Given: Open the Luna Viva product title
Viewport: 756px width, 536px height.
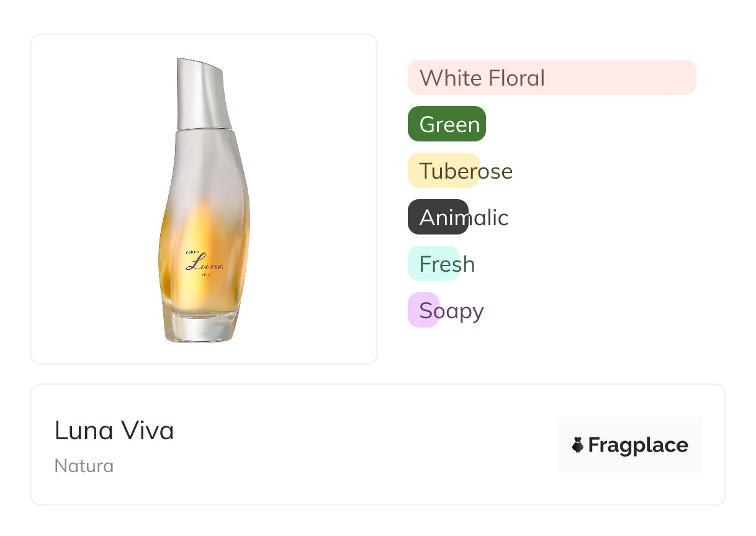Looking at the screenshot, I should click(114, 431).
